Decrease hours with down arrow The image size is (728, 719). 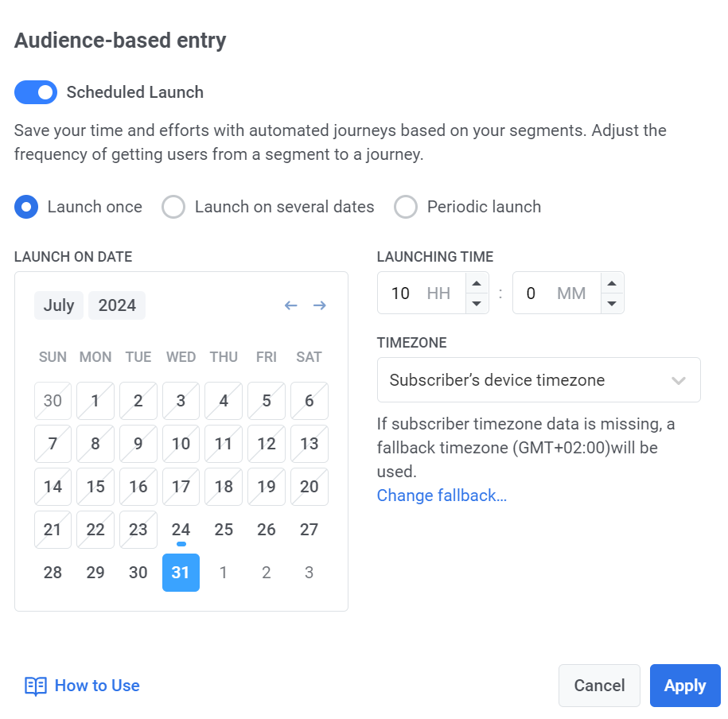477,304
